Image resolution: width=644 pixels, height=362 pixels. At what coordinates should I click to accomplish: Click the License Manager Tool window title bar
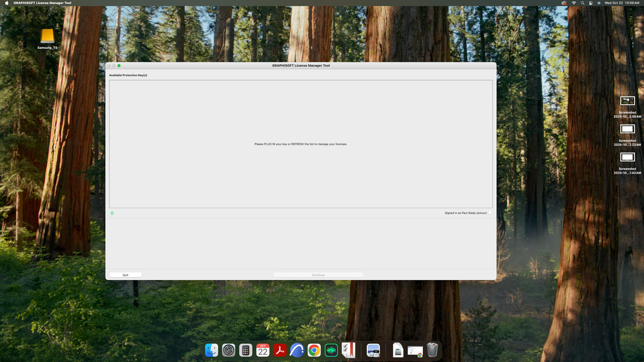point(300,66)
